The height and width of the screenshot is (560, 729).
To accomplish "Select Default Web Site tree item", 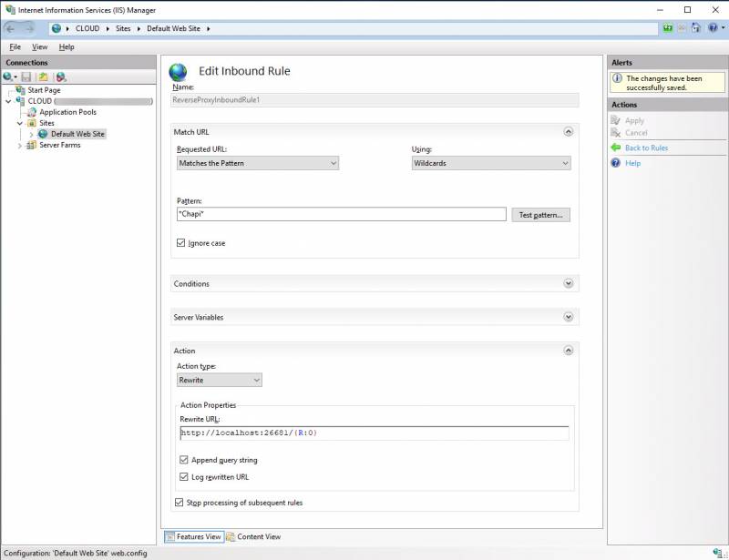I will coord(77,134).
